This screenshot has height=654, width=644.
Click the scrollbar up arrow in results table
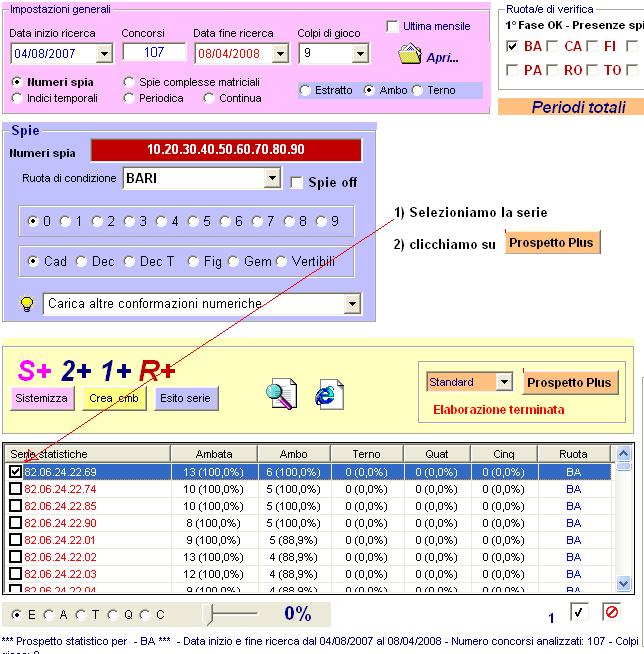coord(623,453)
